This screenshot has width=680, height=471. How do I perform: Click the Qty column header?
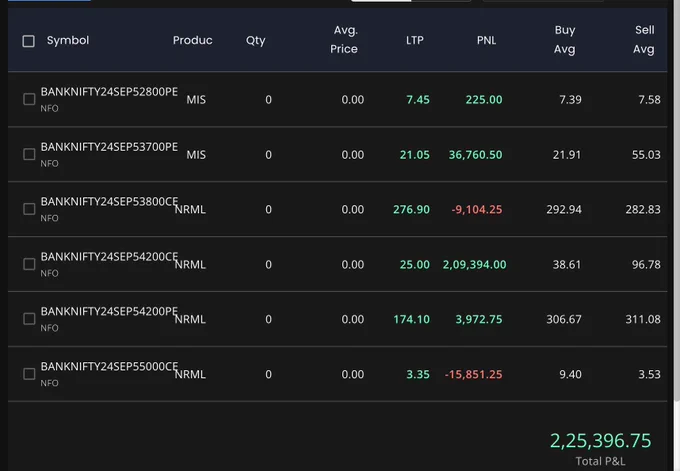click(x=255, y=40)
